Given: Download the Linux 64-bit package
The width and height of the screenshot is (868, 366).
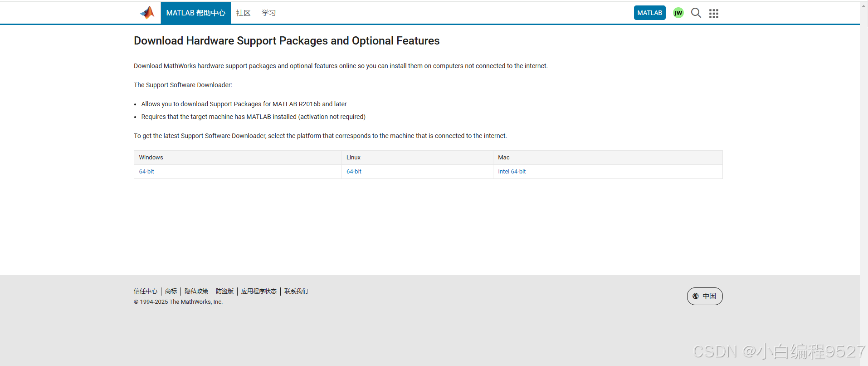Looking at the screenshot, I should [354, 171].
